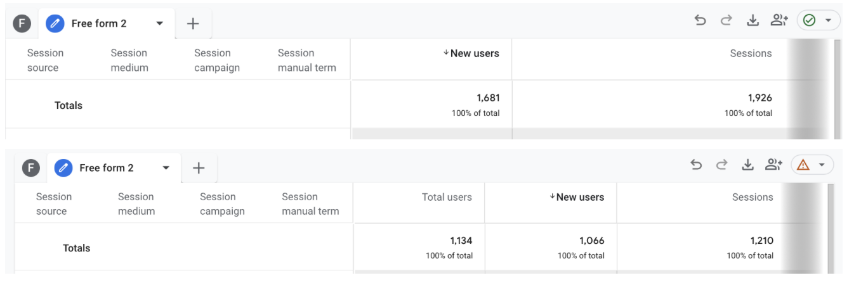This screenshot has height=299, width=868.
Task: Expand top Free form 2 tab menu arrow
Action: pyautogui.click(x=160, y=23)
